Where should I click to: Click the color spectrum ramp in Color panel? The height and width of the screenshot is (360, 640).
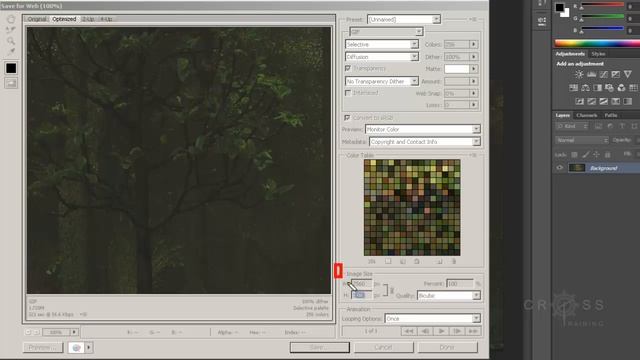click(597, 44)
